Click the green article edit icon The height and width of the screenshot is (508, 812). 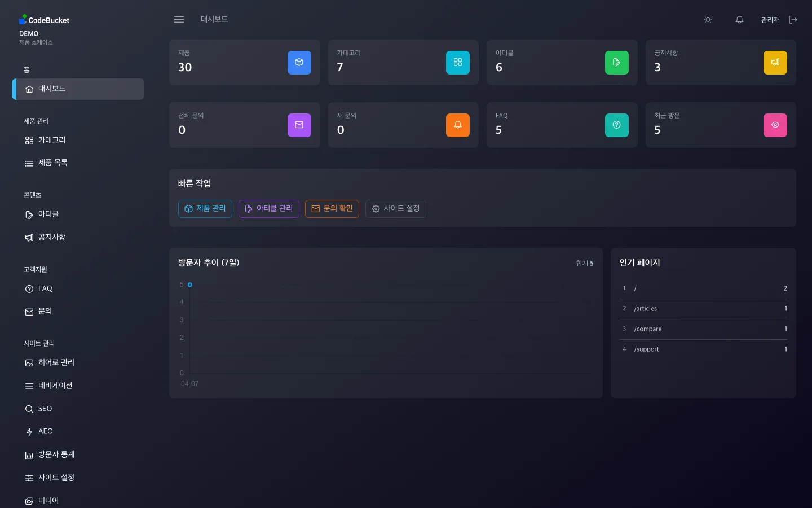click(x=616, y=63)
